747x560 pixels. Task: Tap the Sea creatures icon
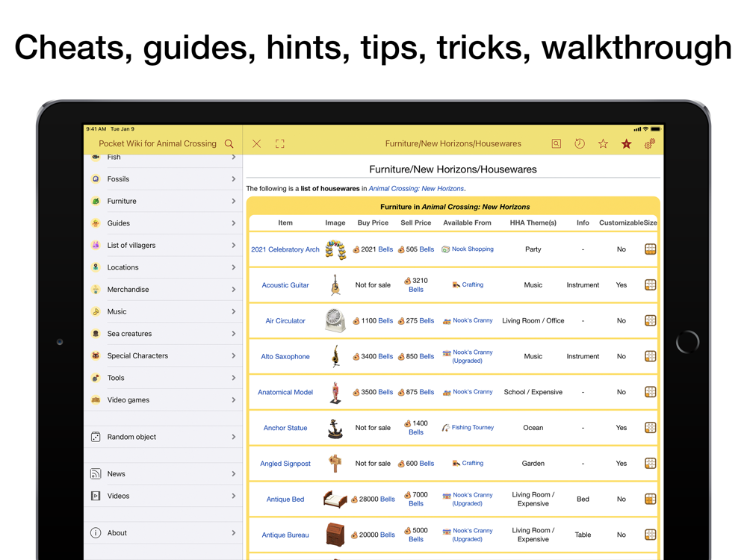pos(96,334)
